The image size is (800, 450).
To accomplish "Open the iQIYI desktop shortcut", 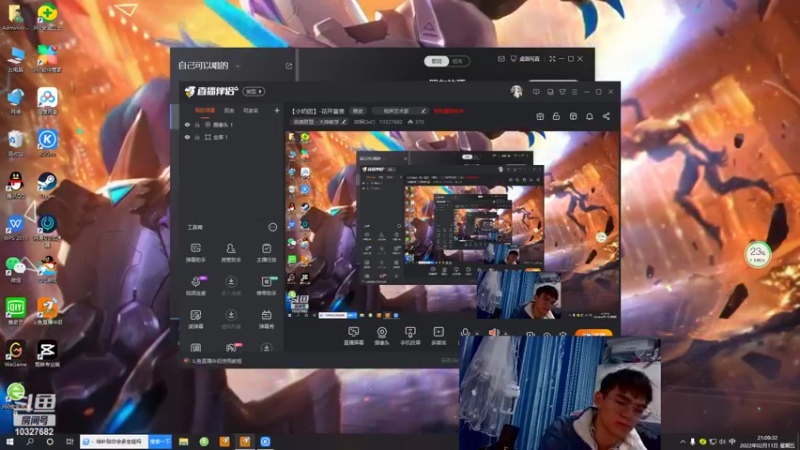I will click(15, 311).
